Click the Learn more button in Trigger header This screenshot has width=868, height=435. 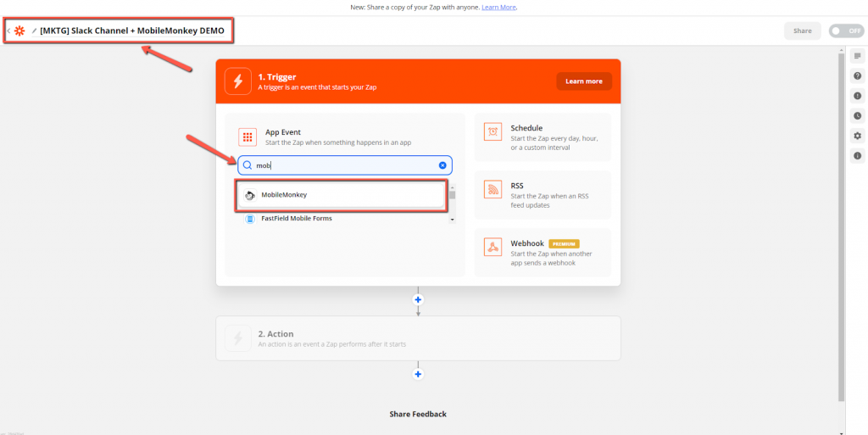pyautogui.click(x=583, y=81)
